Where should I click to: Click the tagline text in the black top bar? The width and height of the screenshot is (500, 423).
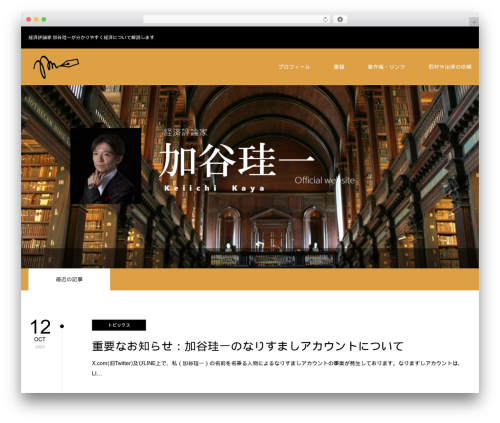click(x=91, y=37)
